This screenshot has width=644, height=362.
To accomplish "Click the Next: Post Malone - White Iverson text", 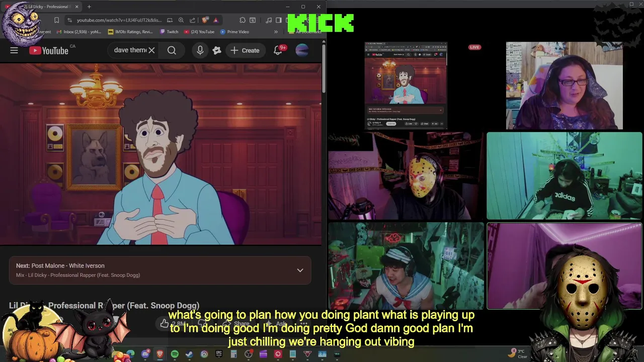I will pyautogui.click(x=60, y=265).
